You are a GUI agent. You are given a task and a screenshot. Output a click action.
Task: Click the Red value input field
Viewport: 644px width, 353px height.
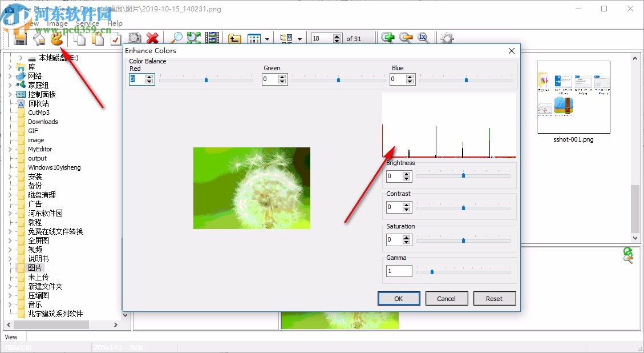point(137,79)
